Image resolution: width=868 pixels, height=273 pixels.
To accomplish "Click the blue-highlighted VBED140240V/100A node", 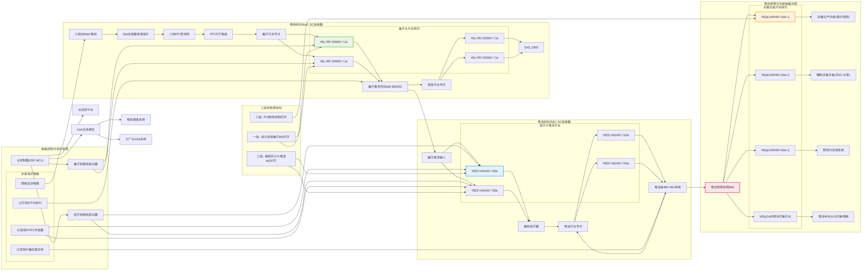I will pos(485,171).
